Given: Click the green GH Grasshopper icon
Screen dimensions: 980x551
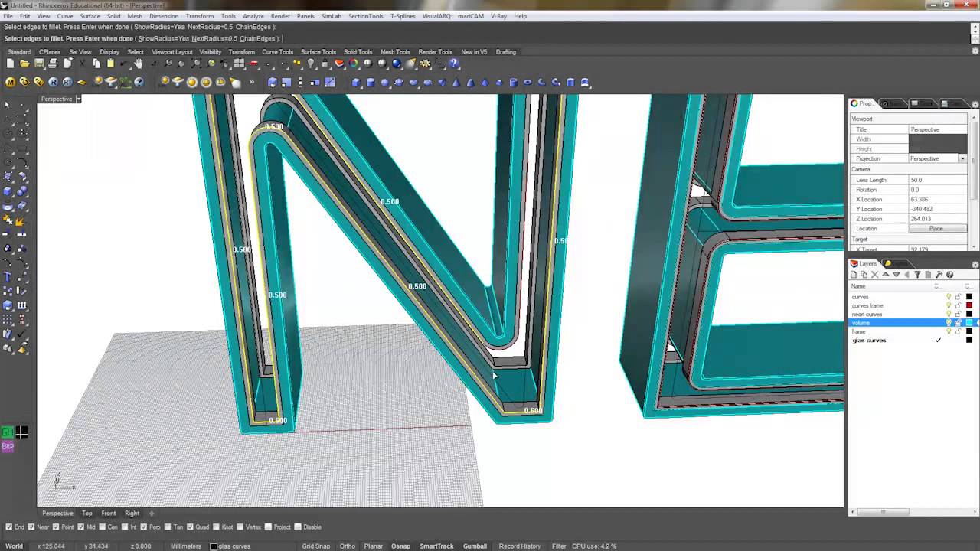Looking at the screenshot, I should (x=8, y=432).
